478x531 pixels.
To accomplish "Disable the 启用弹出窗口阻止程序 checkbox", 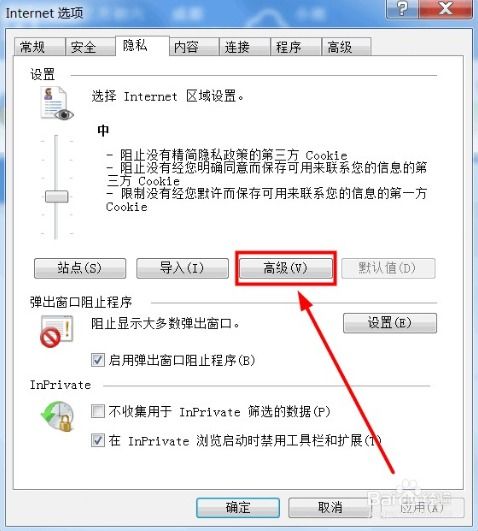I will click(98, 360).
